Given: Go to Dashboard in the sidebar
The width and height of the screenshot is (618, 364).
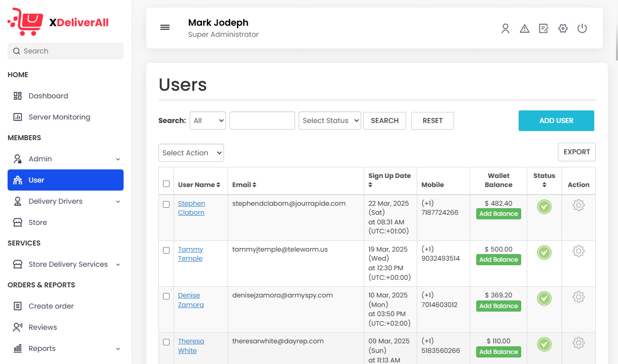Looking at the screenshot, I should [x=48, y=96].
